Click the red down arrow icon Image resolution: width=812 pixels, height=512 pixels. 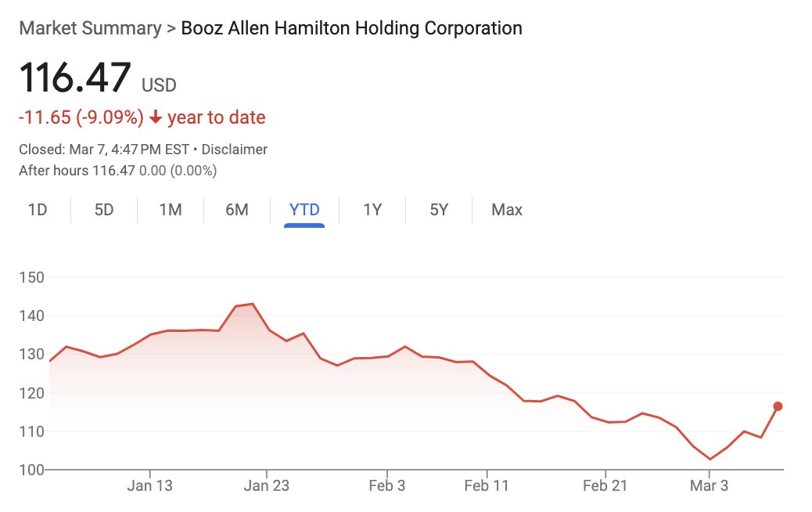point(156,118)
